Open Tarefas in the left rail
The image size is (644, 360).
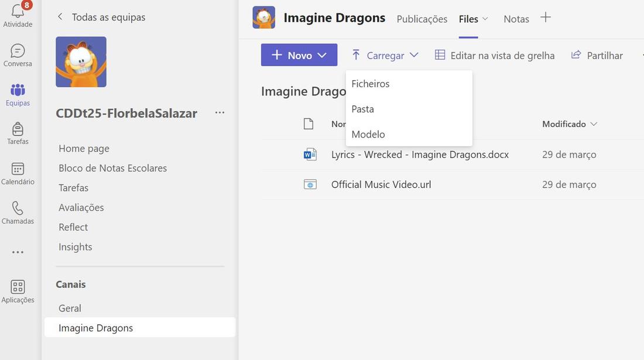pyautogui.click(x=18, y=129)
